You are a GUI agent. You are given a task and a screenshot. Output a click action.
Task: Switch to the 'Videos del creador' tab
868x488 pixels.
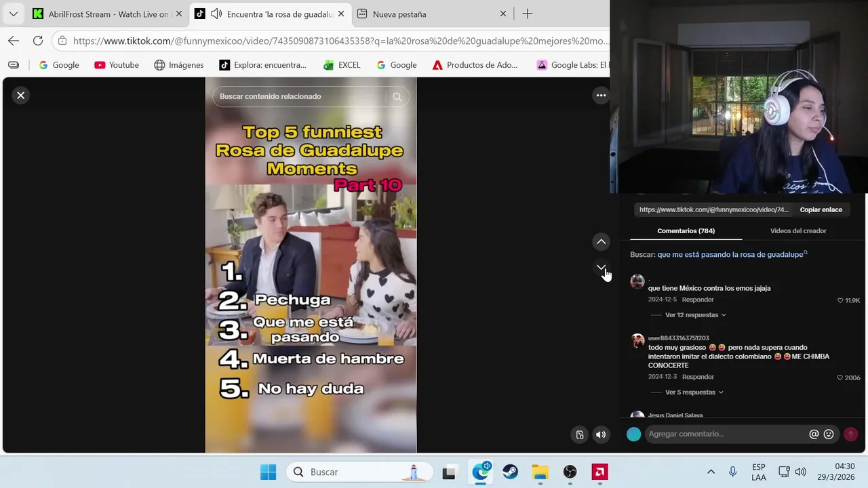[x=798, y=231]
